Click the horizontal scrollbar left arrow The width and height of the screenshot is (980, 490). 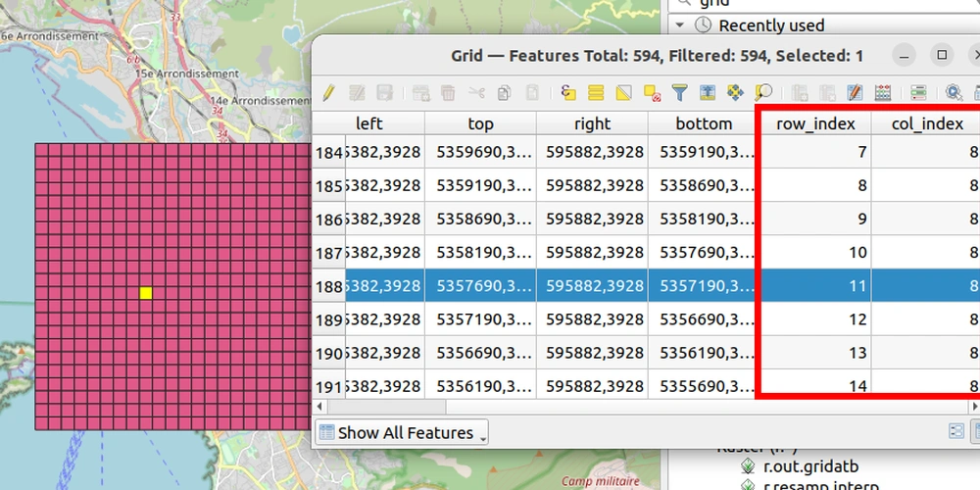tap(319, 407)
